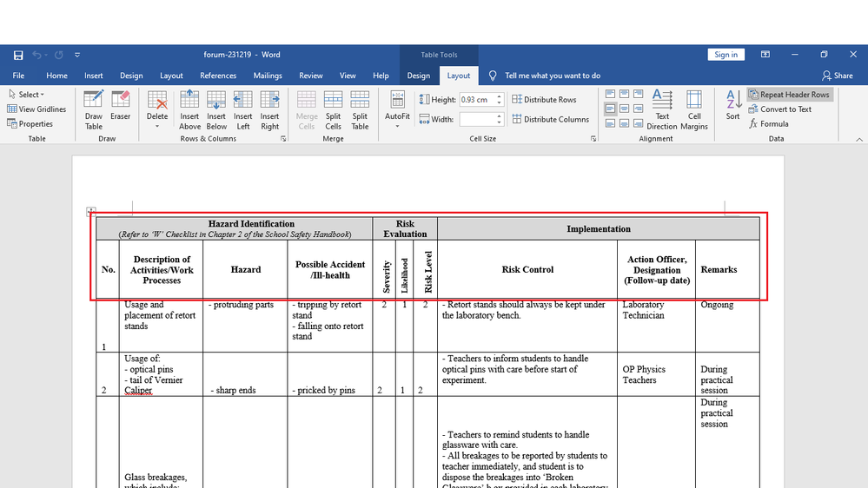Select Align Center Right alignment icon
Image resolution: width=868 pixels, height=488 pixels.
click(x=639, y=109)
